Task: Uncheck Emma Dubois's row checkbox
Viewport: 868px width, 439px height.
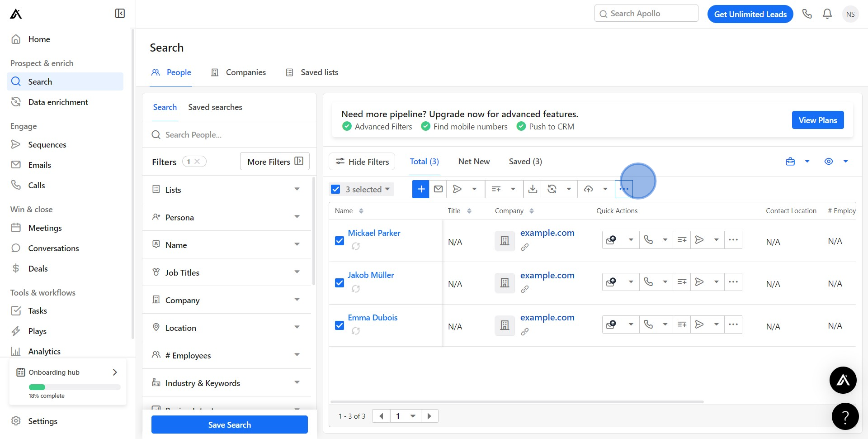Action: (340, 325)
